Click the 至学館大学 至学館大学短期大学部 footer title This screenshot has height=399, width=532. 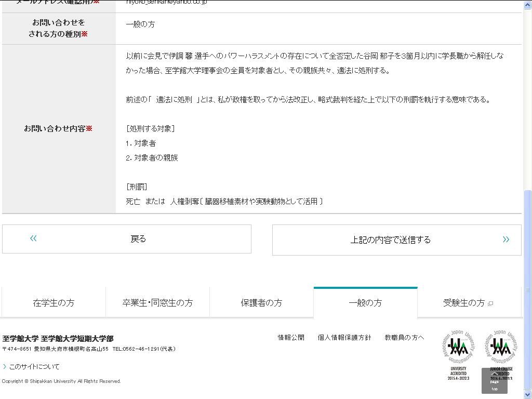pos(58,339)
